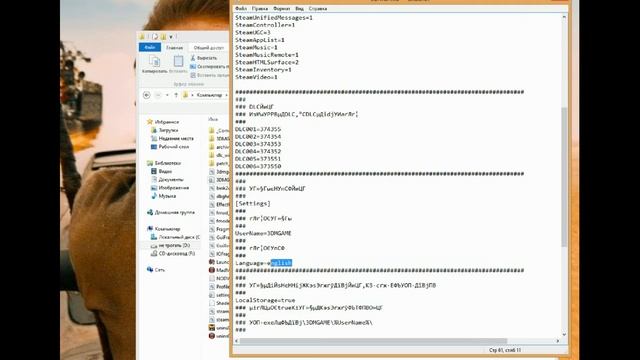Click Вставить ярлык icon in Explorer
Screen dimensions: 640x360
(193, 75)
